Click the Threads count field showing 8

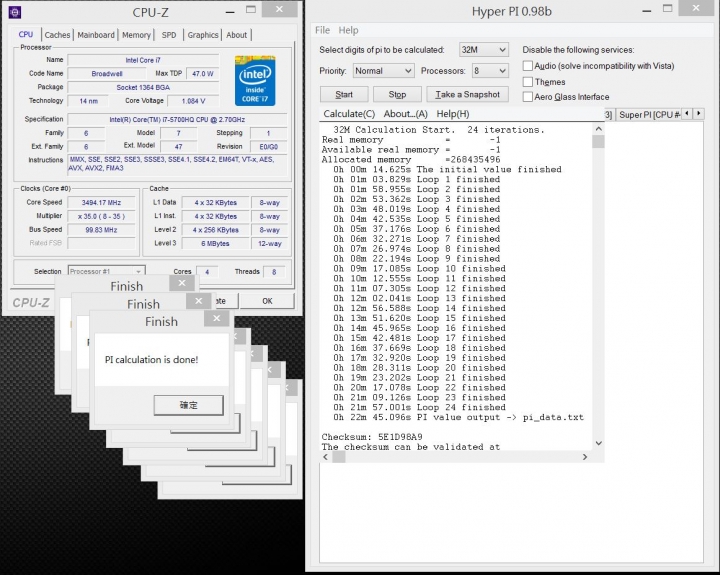(x=274, y=272)
